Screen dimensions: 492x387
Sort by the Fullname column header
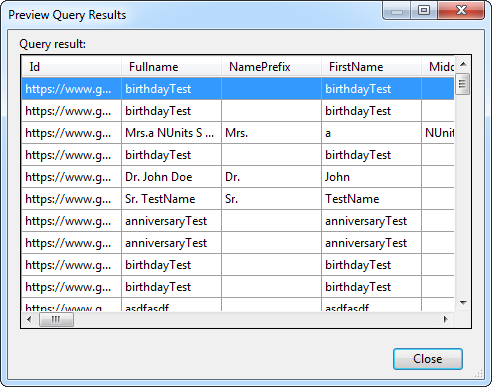172,67
